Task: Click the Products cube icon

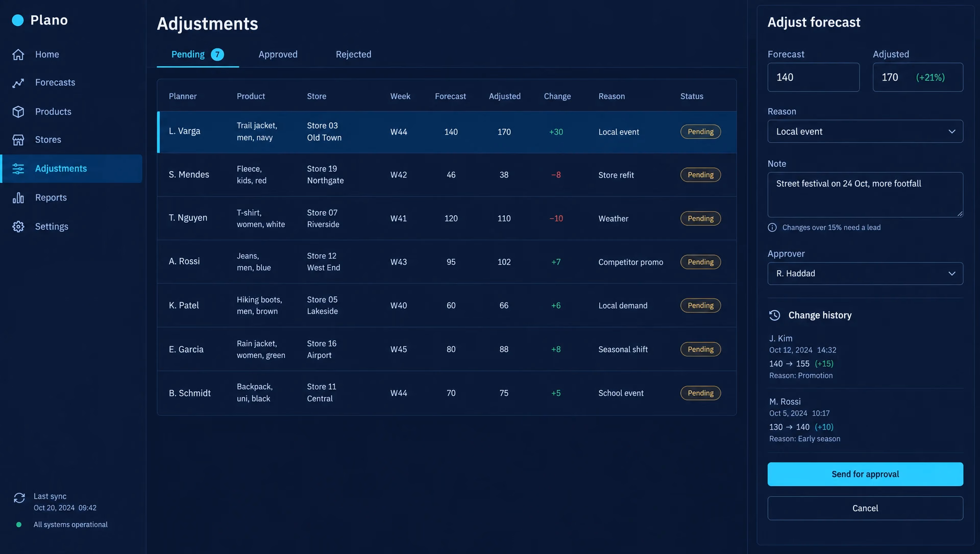Action: tap(18, 112)
